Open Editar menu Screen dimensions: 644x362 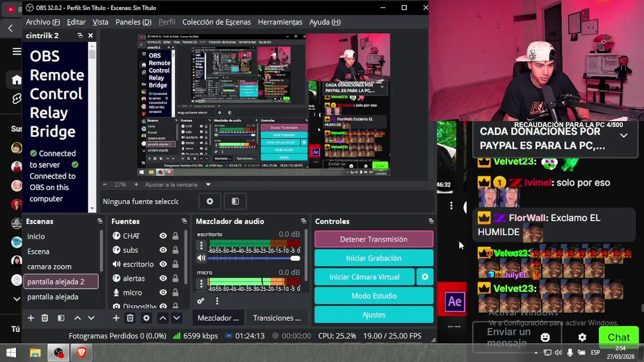point(76,22)
